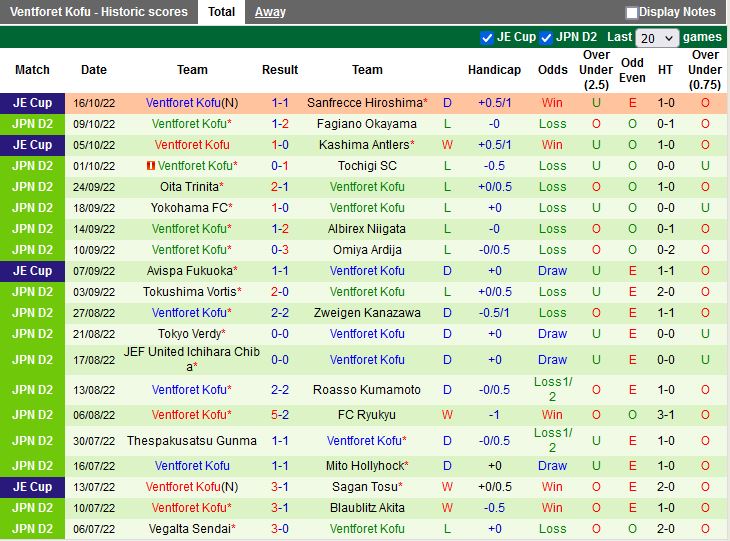The height and width of the screenshot is (541, 730).
Task: Click the HT column header
Action: point(665,70)
